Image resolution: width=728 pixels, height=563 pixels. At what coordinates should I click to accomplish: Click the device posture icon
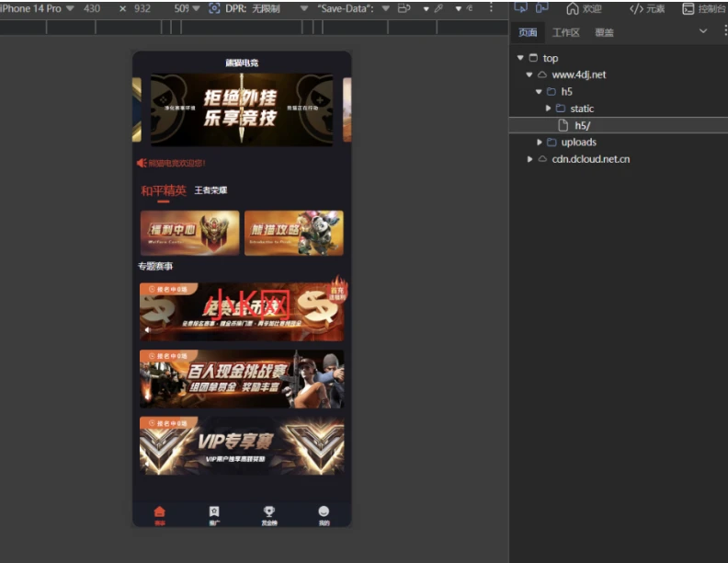coord(404,8)
